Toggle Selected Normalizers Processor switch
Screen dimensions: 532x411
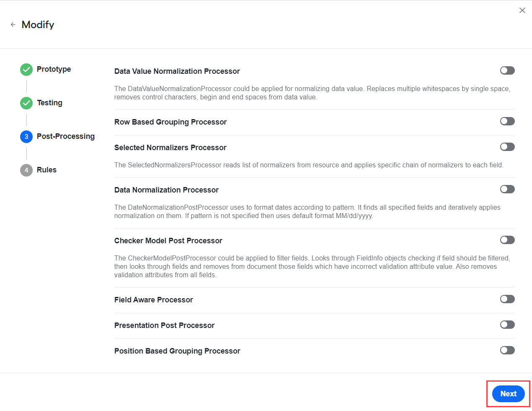(x=507, y=147)
